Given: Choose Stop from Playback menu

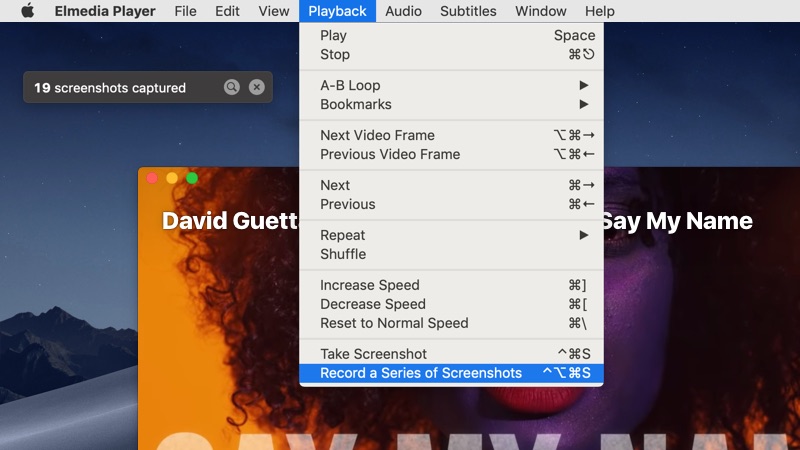Looking at the screenshot, I should (x=452, y=54).
